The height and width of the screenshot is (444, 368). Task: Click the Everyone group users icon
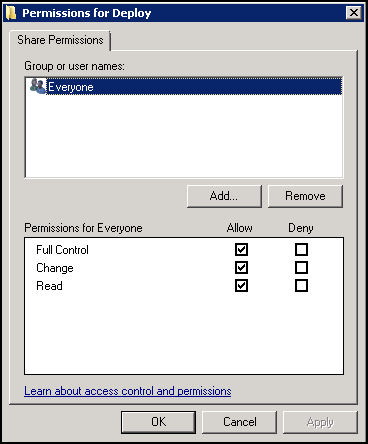tap(37, 86)
